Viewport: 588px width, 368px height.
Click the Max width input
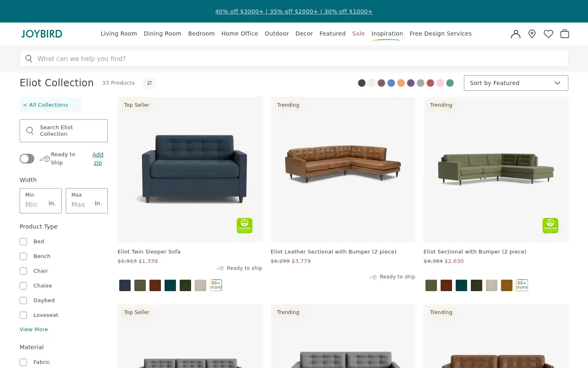(87, 201)
